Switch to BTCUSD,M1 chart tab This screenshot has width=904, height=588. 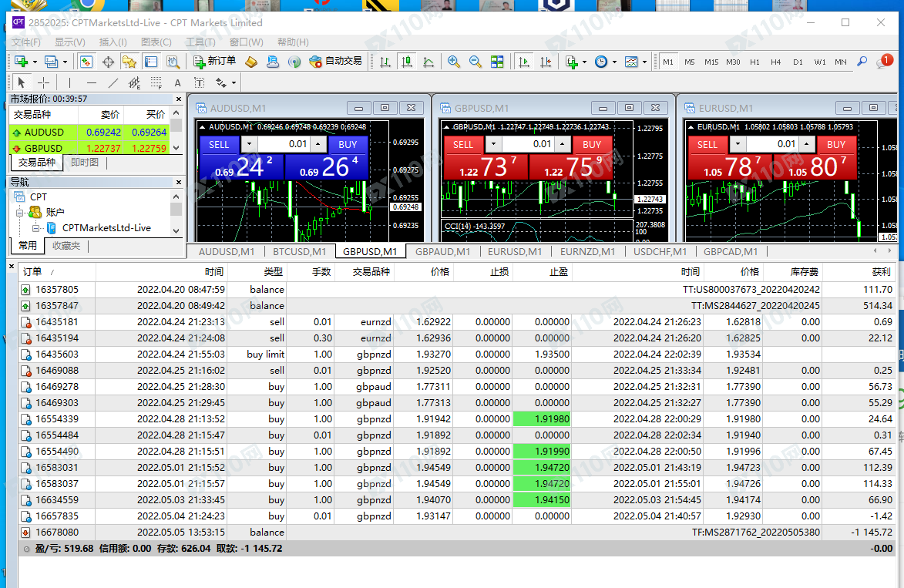pos(299,251)
